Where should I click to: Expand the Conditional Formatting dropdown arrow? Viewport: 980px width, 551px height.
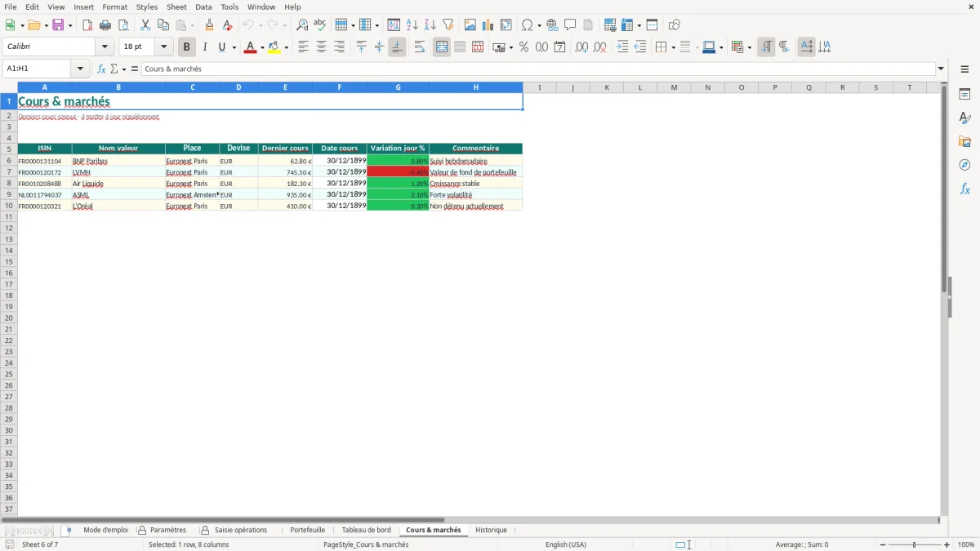click(749, 48)
